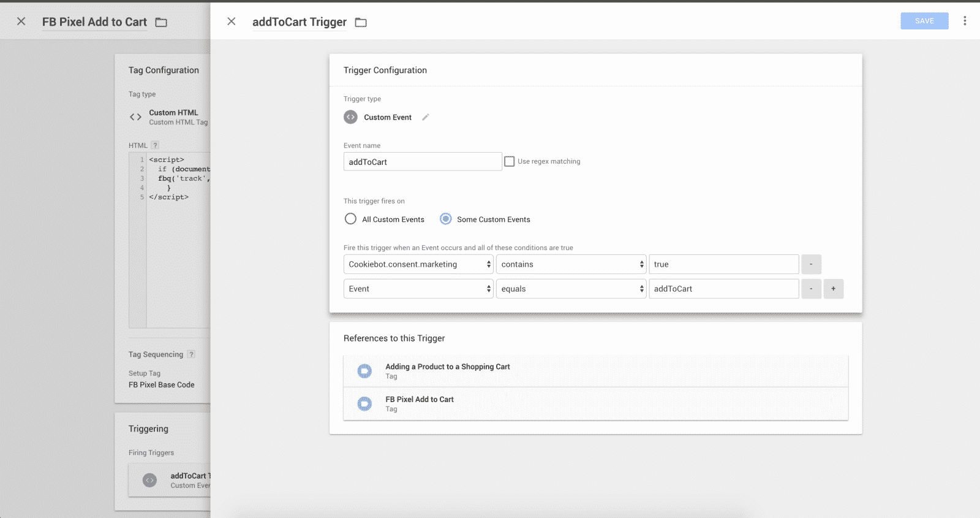The height and width of the screenshot is (518, 980).
Task: Click the Custom Event trigger type label
Action: click(388, 117)
